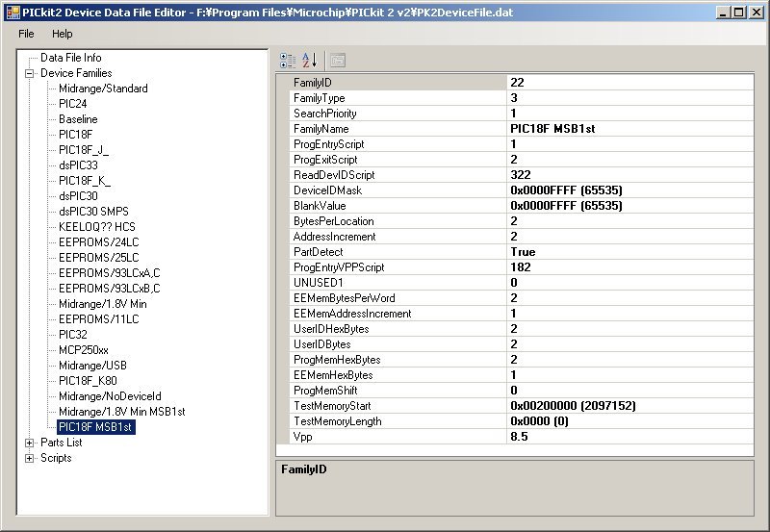770x532 pixels.
Task: Select the ProgEntryScript property row
Action: pyautogui.click(x=522, y=144)
